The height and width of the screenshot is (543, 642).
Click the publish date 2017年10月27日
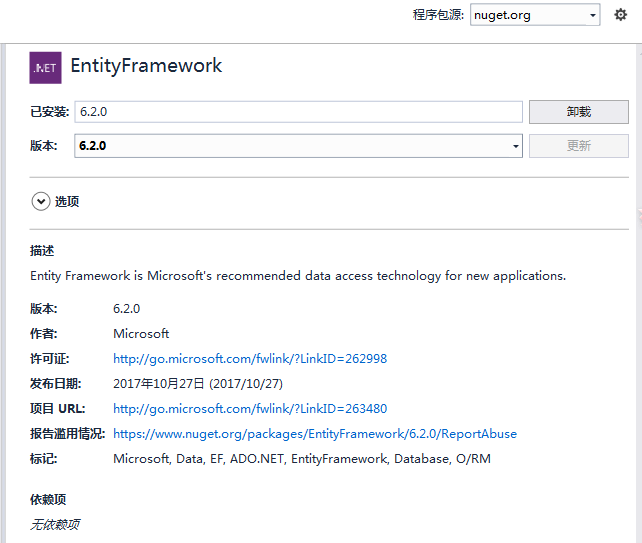pyautogui.click(x=198, y=384)
